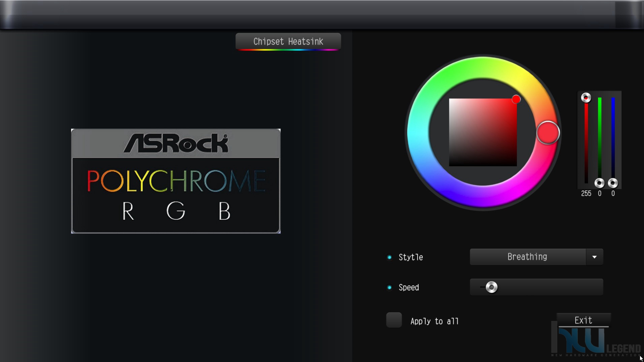Click the red channel slider knob

(586, 98)
